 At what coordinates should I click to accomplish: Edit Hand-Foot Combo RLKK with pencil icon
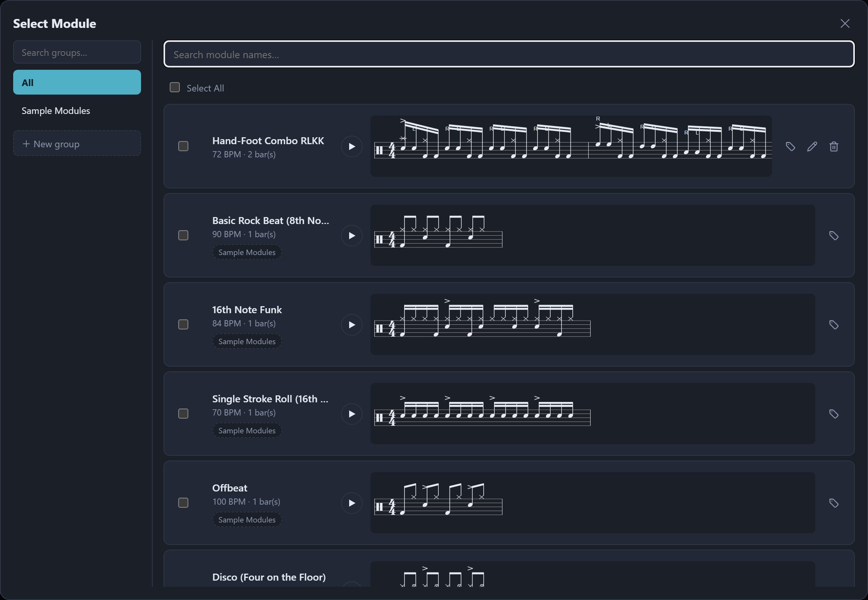click(x=812, y=147)
